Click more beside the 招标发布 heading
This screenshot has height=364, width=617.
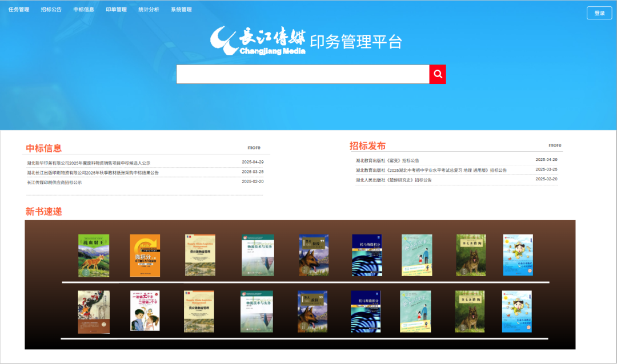[x=555, y=145]
